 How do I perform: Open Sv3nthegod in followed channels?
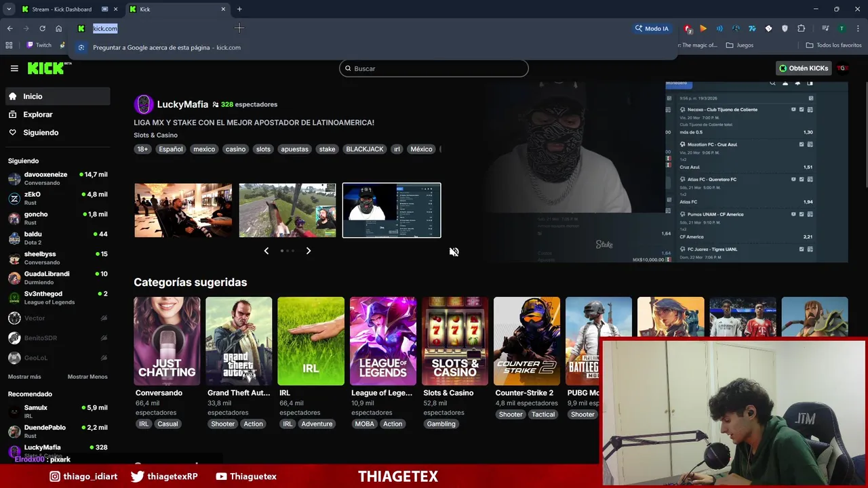[58, 298]
